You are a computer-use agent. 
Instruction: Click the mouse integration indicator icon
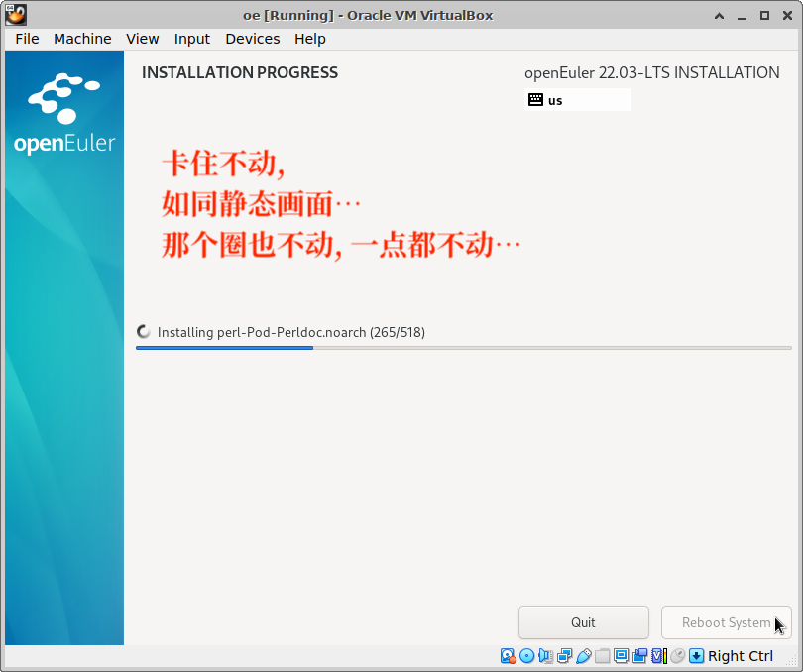click(x=678, y=656)
